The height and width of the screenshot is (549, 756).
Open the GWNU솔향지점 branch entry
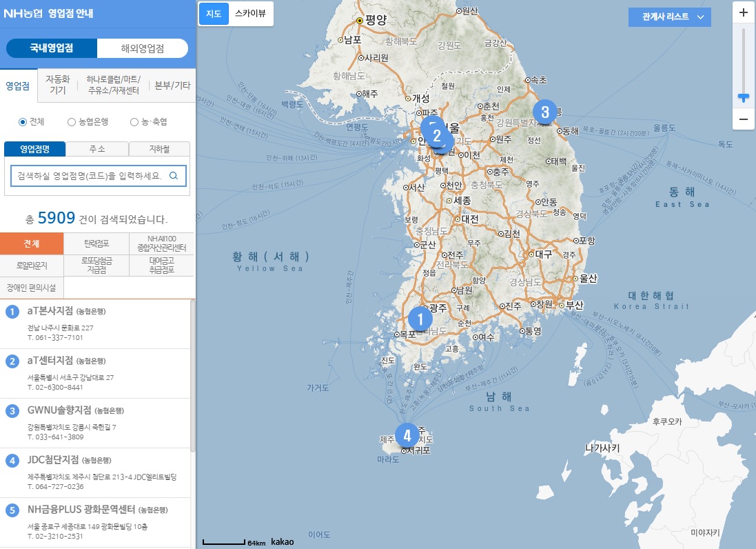[95, 423]
